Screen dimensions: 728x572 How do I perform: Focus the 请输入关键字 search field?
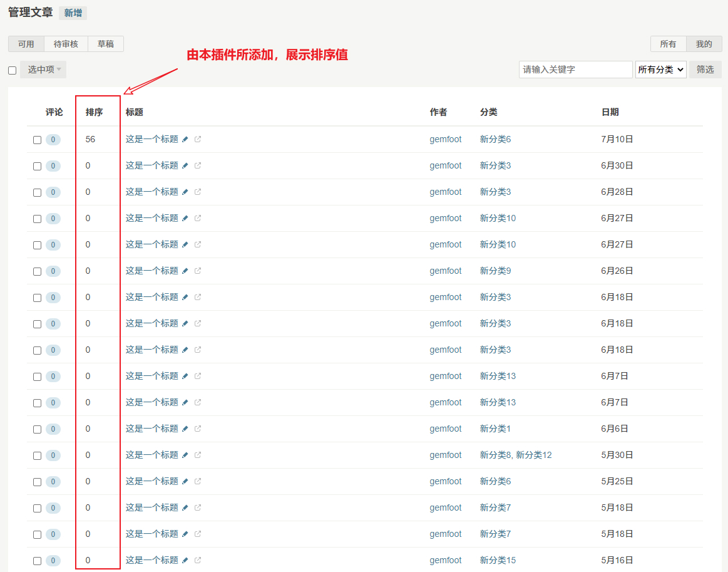[575, 70]
